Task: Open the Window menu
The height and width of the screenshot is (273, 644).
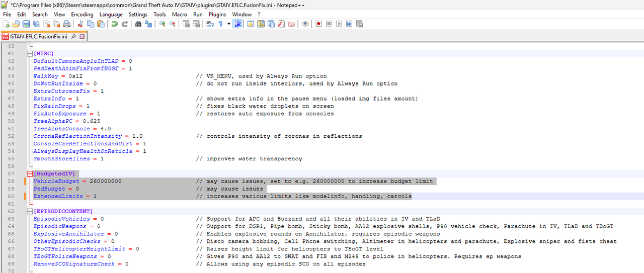Action: coord(242,15)
